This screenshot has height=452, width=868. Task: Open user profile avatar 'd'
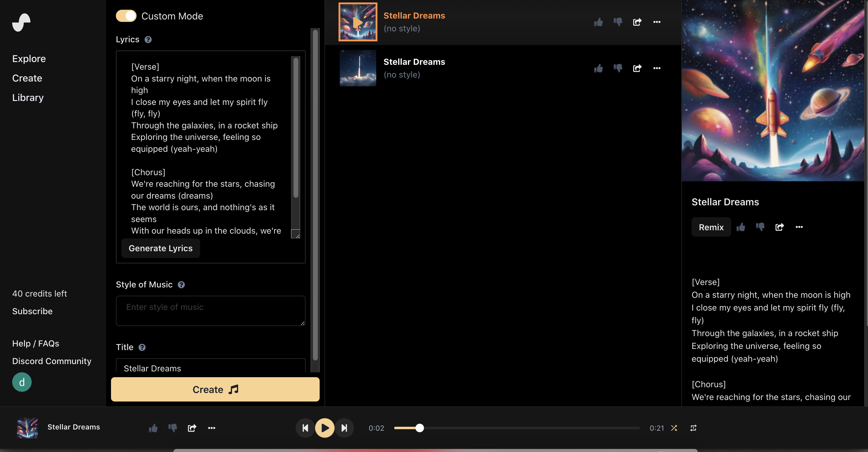[22, 382]
